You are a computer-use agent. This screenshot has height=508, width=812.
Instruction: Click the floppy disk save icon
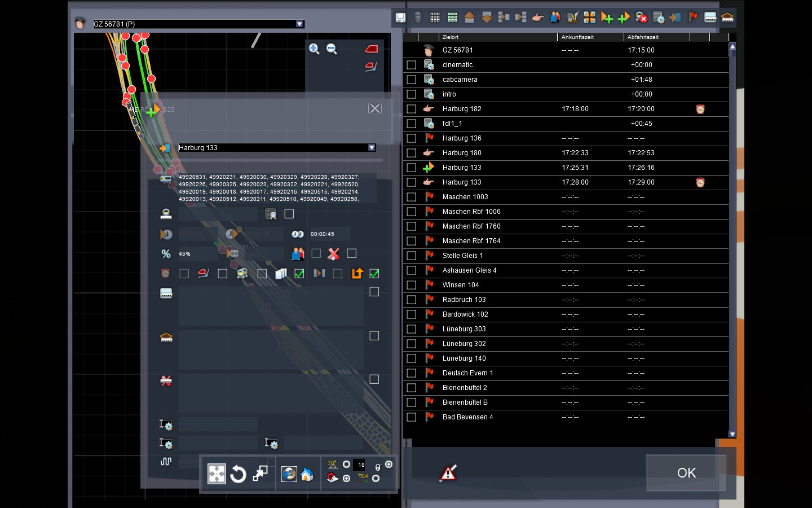(400, 17)
